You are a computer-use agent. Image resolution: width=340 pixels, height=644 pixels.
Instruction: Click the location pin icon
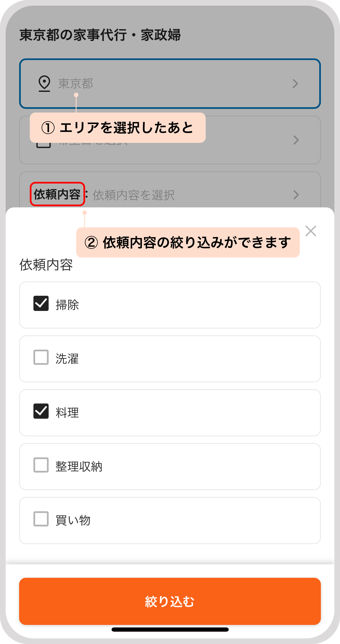click(44, 83)
